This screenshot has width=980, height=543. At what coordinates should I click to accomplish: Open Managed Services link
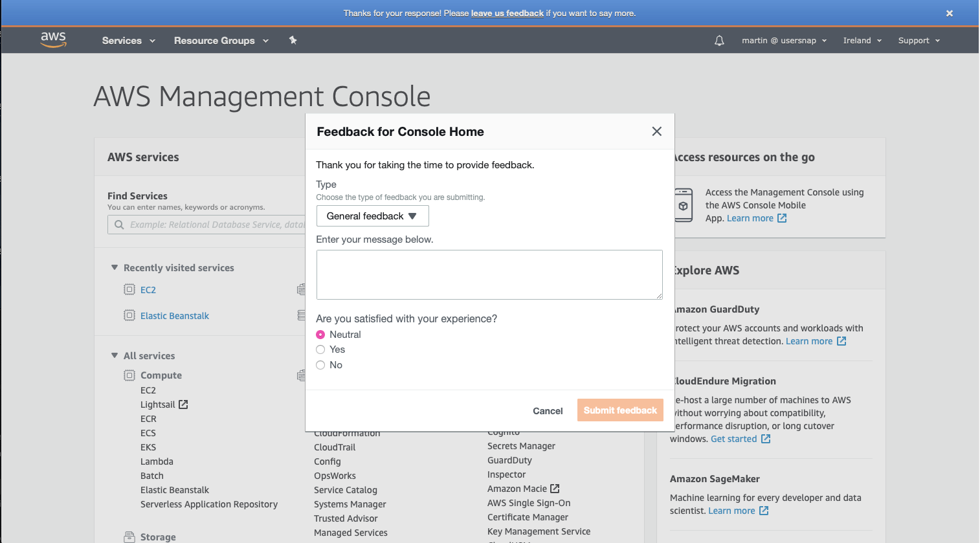(x=351, y=533)
